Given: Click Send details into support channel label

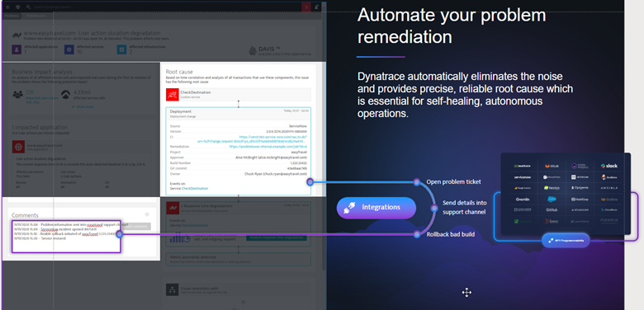Looking at the screenshot, I should (x=464, y=207).
